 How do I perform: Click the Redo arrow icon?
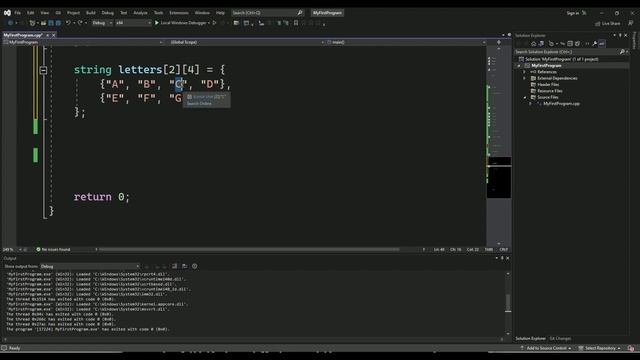(80, 23)
